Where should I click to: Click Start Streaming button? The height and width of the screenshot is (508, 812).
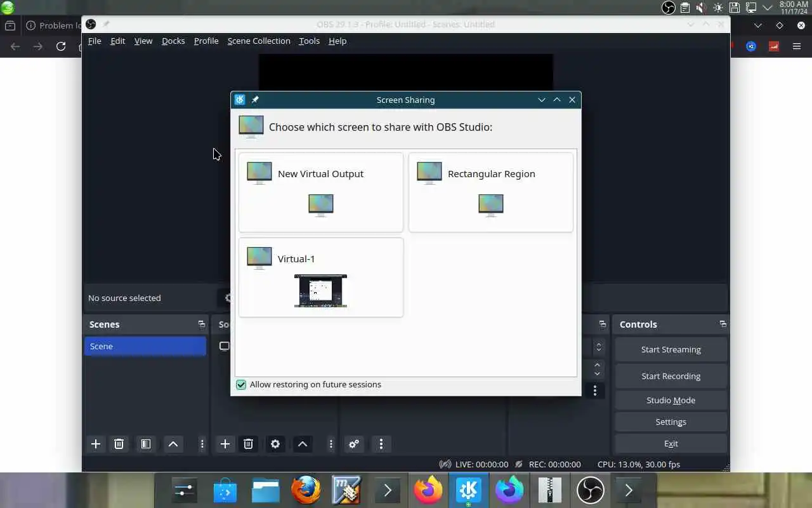point(671,349)
